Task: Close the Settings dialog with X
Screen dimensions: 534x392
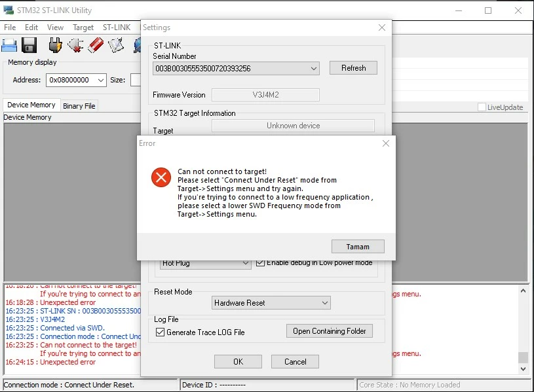Action: click(382, 27)
